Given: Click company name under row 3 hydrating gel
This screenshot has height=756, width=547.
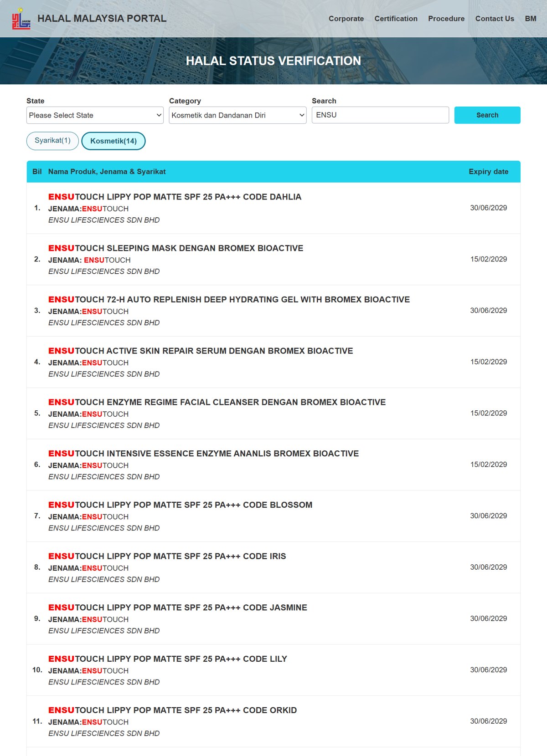Looking at the screenshot, I should tap(104, 323).
